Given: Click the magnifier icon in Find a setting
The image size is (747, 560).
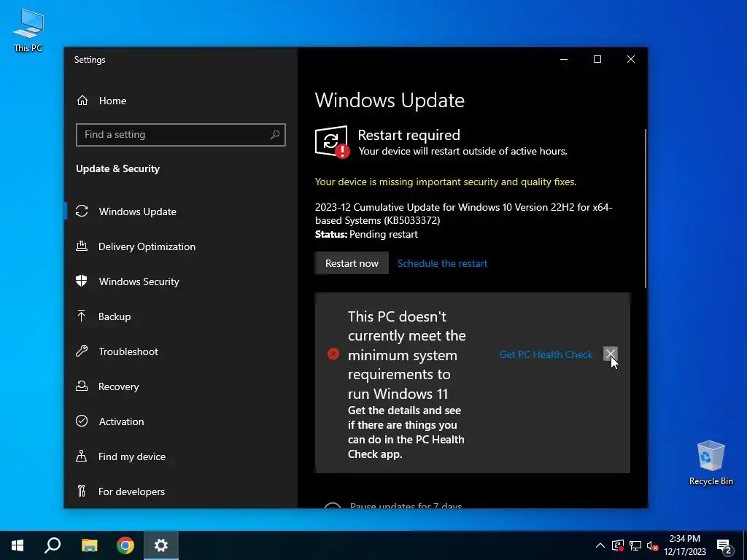Looking at the screenshot, I should point(275,135).
